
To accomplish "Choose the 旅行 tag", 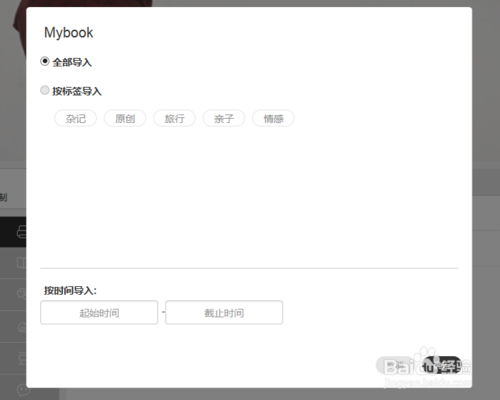I will click(x=174, y=118).
